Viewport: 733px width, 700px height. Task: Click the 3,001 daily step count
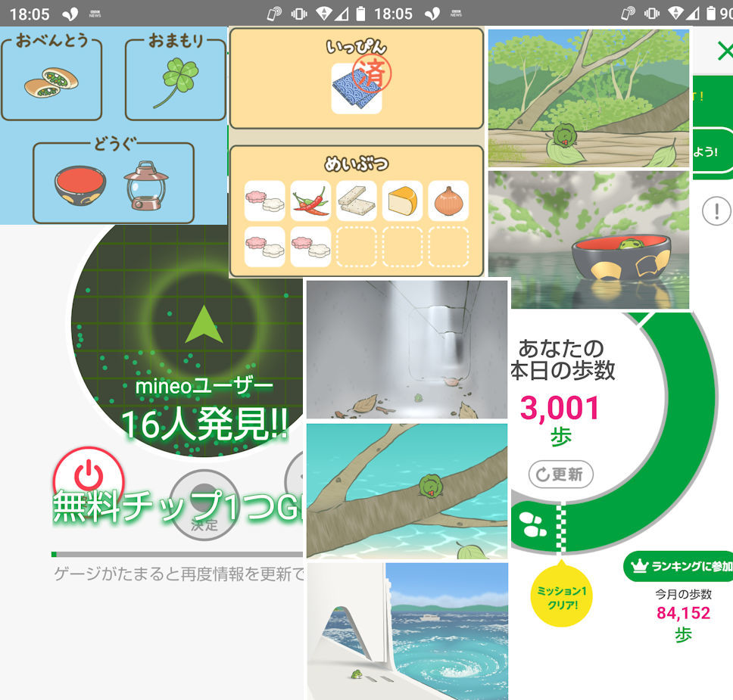pos(560,408)
